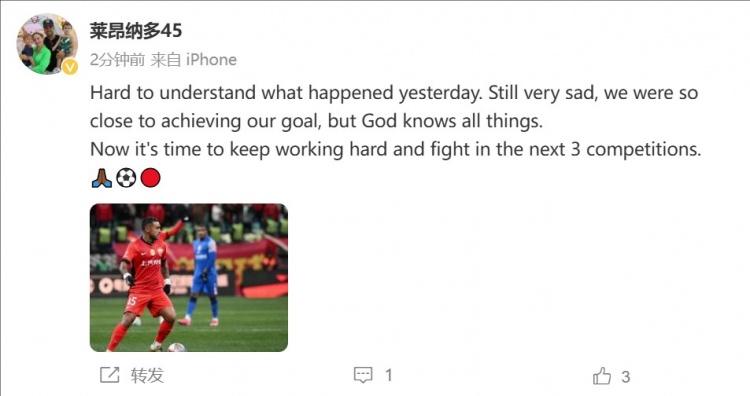
Task: Open the attached football match photo
Action: click(189, 278)
